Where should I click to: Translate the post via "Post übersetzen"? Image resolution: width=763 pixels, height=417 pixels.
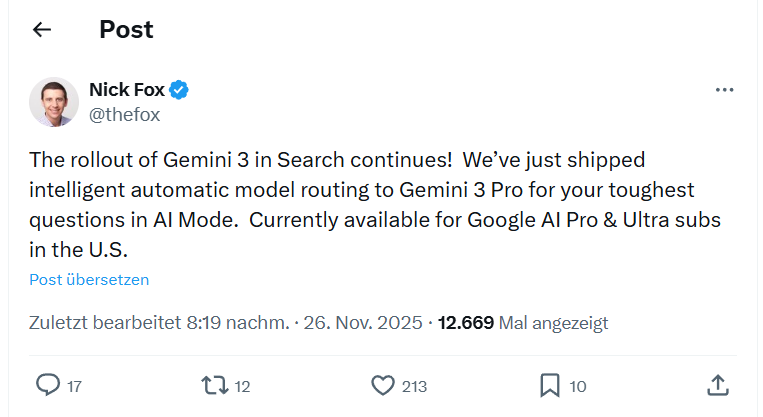point(89,280)
